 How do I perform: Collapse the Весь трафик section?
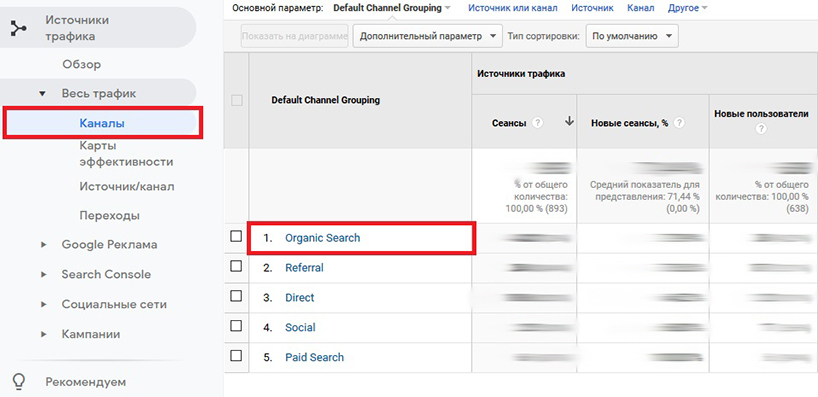[43, 94]
